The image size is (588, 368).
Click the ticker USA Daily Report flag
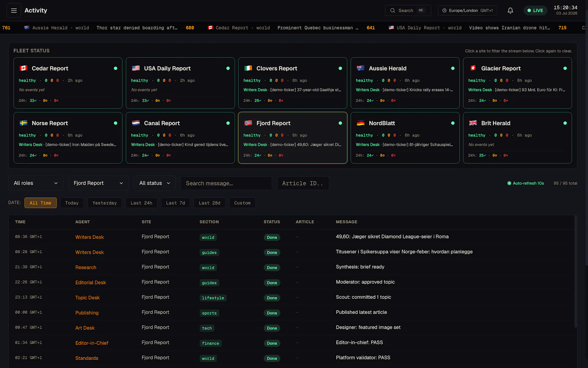391,28
